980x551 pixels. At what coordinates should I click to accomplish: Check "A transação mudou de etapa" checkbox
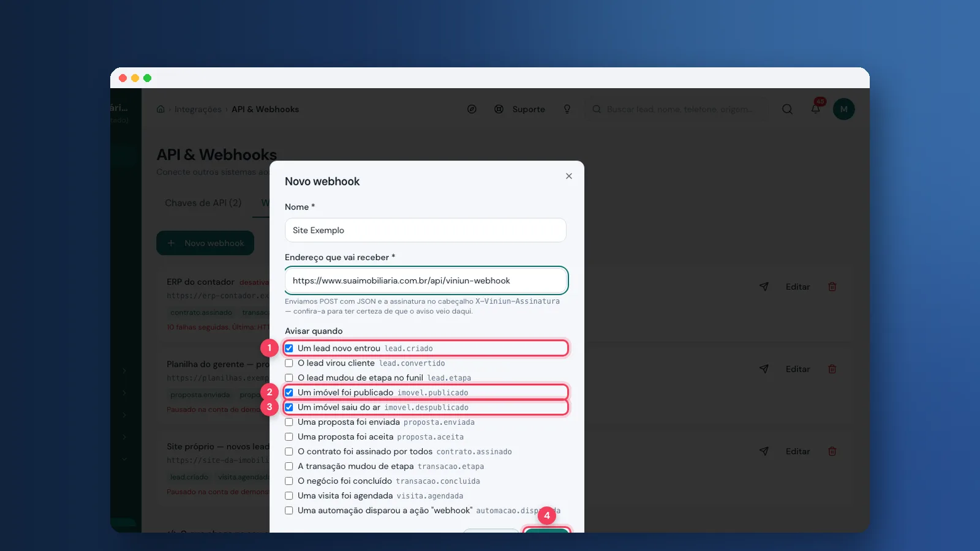pyautogui.click(x=289, y=467)
